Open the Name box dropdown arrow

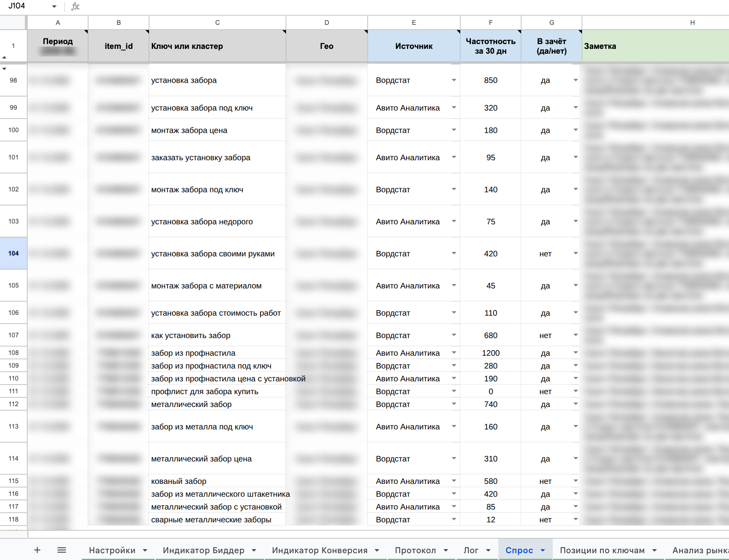(x=54, y=6)
